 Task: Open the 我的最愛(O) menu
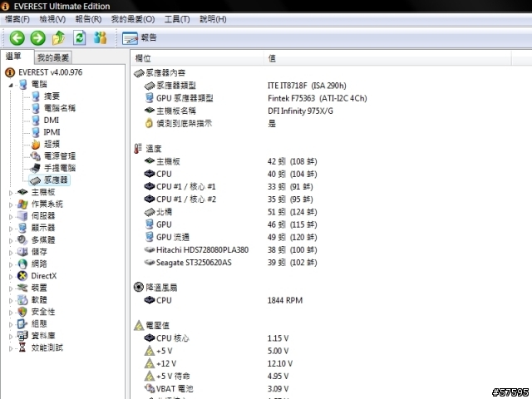(x=133, y=19)
